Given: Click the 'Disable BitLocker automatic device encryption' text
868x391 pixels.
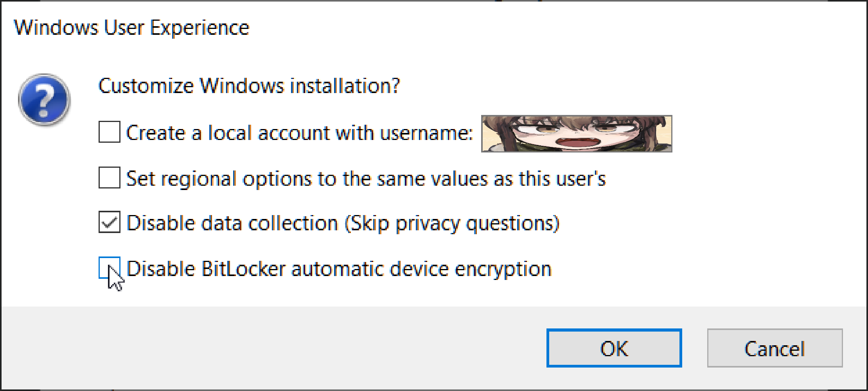Looking at the screenshot, I should (339, 269).
